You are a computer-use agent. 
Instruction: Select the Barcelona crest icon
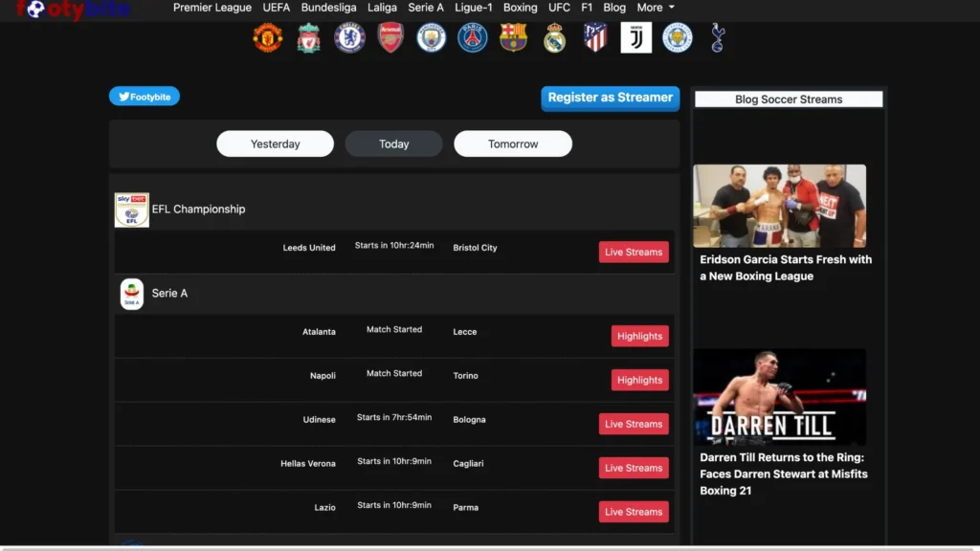coord(513,37)
